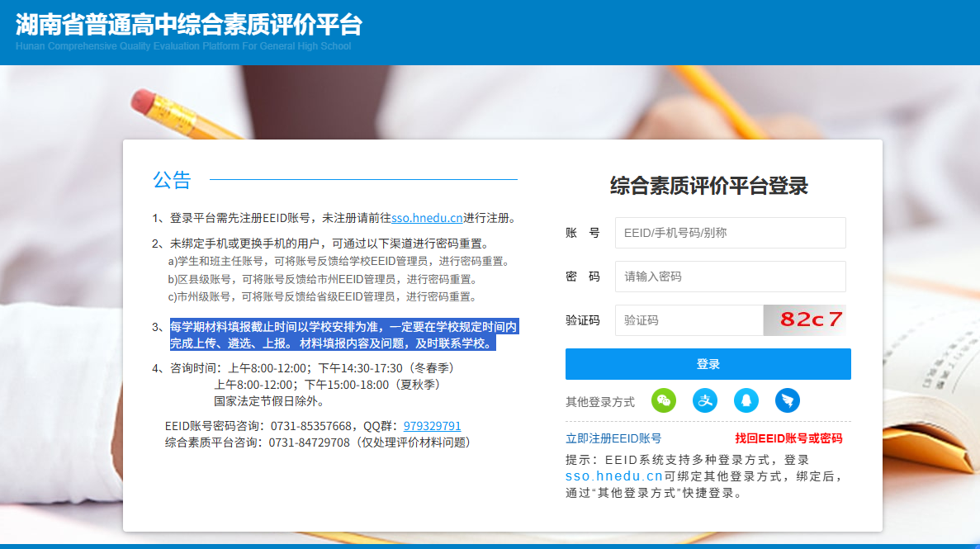The image size is (980, 549).
Task: Log in with the WeChat icon
Action: coord(664,401)
